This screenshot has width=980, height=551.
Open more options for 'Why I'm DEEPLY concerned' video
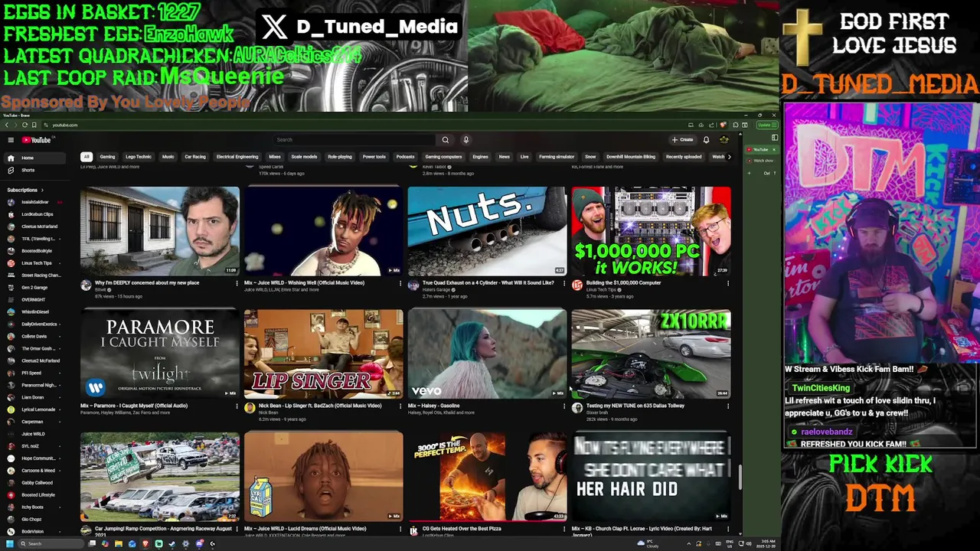(237, 283)
